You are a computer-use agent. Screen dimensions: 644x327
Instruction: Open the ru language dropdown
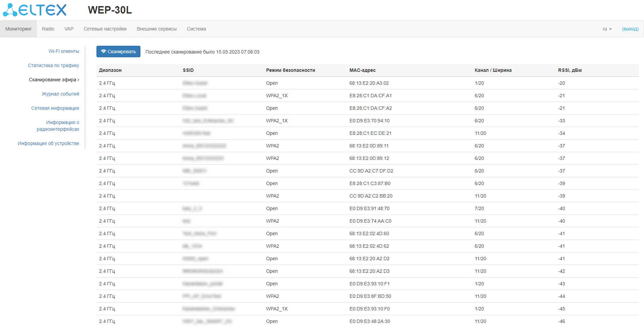[x=607, y=29]
